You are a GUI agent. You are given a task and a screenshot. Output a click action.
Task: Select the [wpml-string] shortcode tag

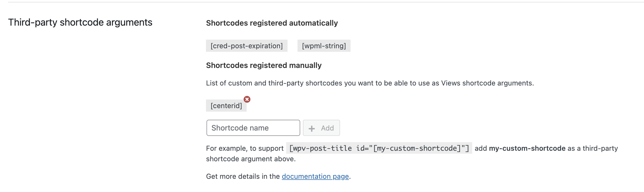(x=324, y=46)
